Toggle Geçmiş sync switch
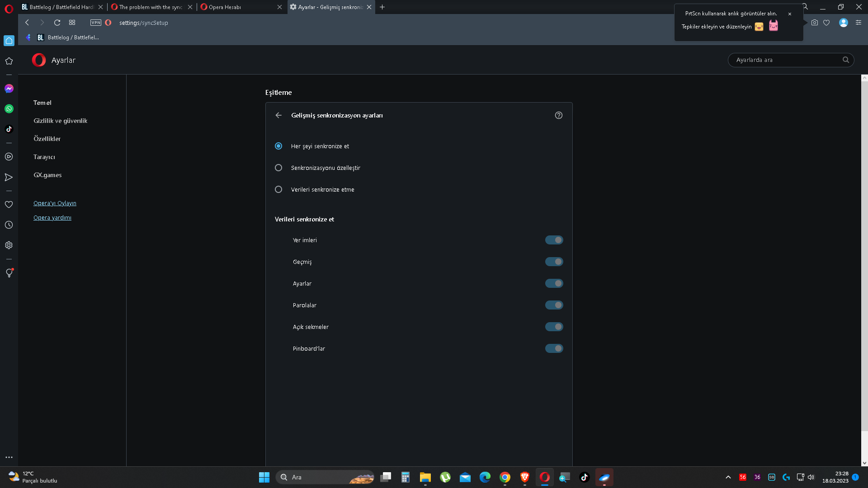This screenshot has width=868, height=488. coord(554,262)
